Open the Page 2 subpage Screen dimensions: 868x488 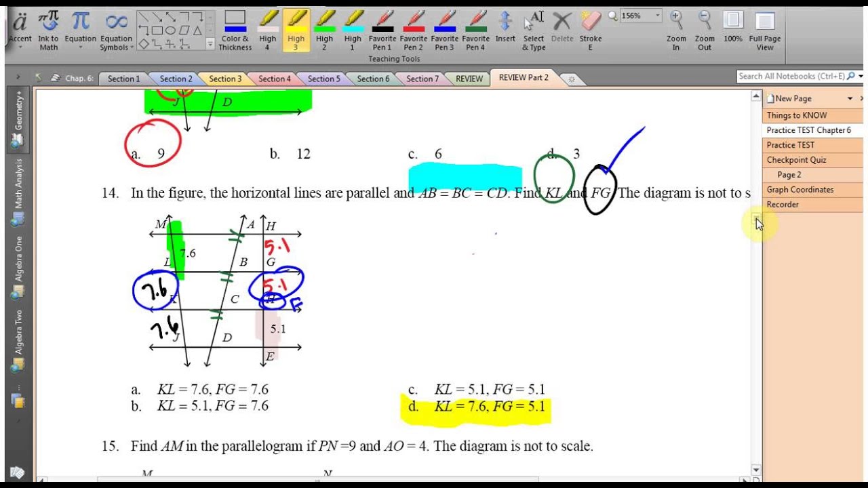click(812, 175)
